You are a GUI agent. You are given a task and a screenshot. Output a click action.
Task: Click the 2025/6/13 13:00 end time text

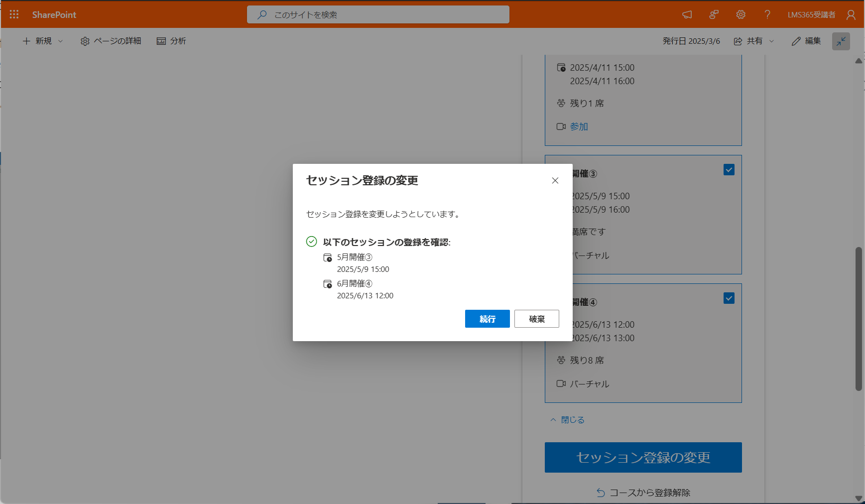[x=603, y=338]
